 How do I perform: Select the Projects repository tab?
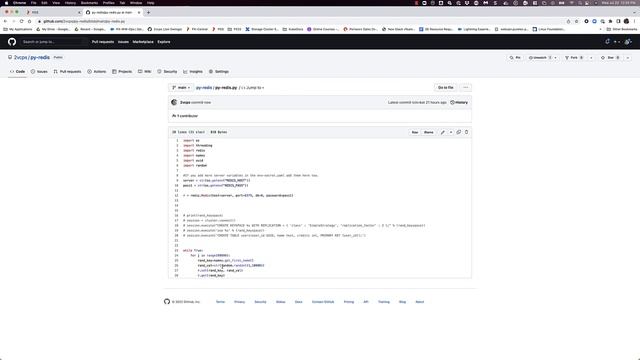[122, 71]
